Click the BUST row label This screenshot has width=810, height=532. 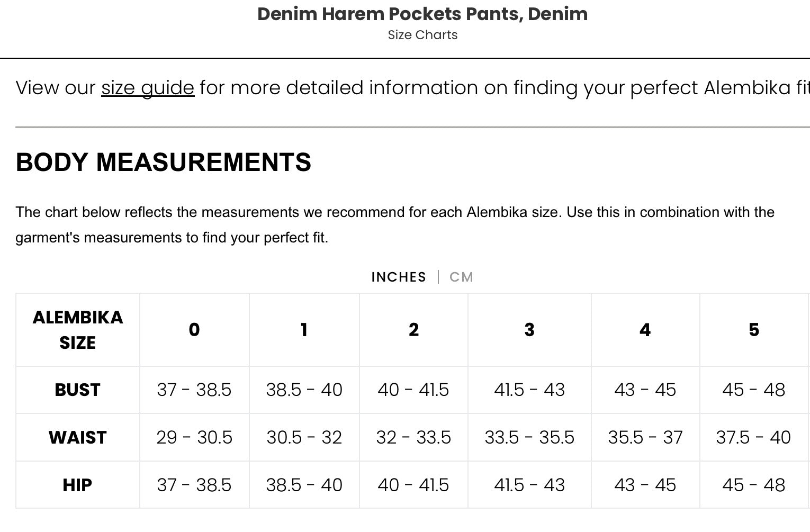pyautogui.click(x=78, y=390)
